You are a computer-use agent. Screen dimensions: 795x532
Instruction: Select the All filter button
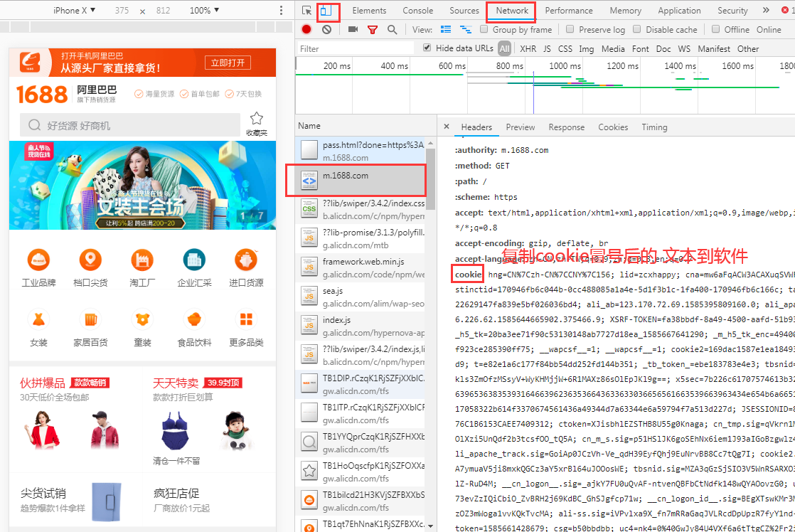(x=504, y=48)
